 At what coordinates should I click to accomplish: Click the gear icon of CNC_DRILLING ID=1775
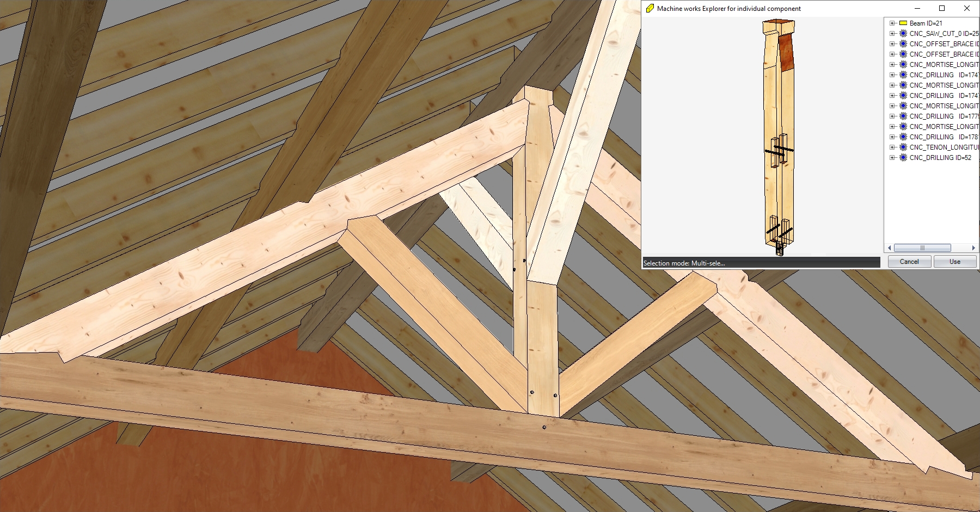[903, 116]
